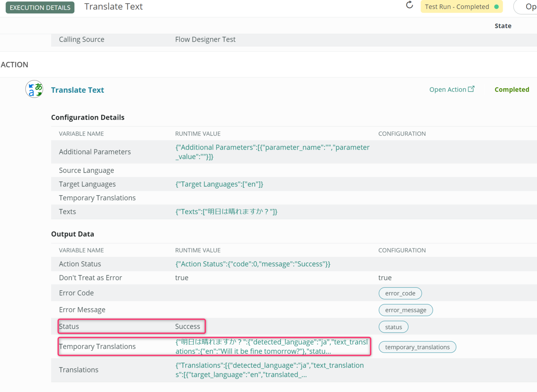Click the green status dot in Test Run chip
537x392 pixels.
point(496,7)
